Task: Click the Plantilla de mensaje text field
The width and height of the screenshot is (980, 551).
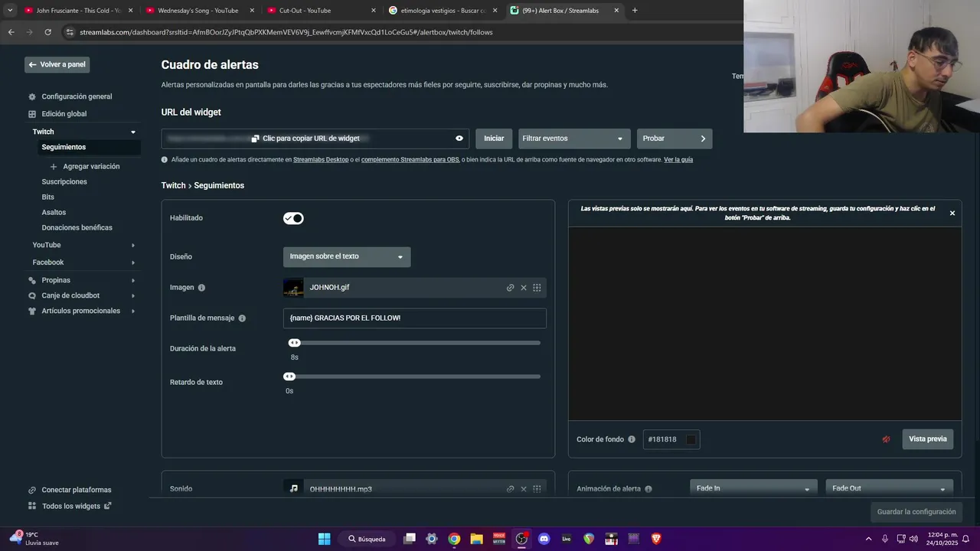Action: pos(415,318)
